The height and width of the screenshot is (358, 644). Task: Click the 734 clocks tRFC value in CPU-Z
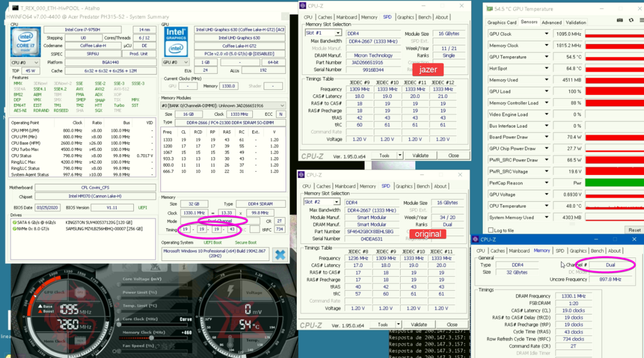(573, 339)
